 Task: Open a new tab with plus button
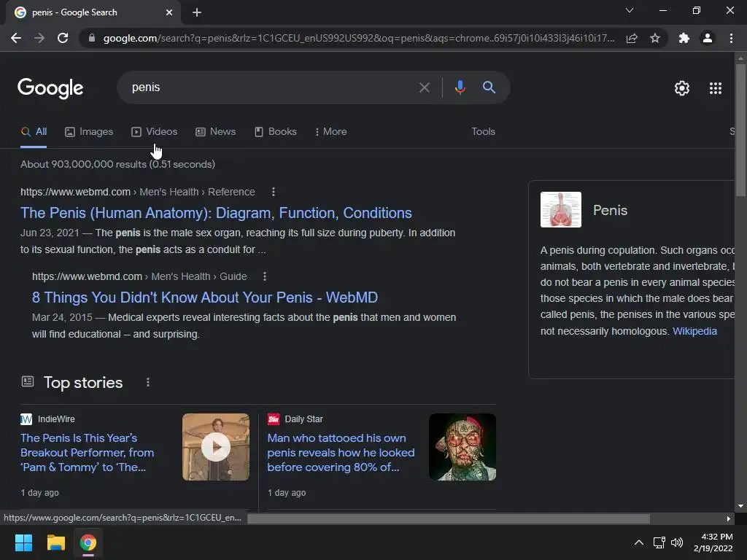click(x=197, y=12)
